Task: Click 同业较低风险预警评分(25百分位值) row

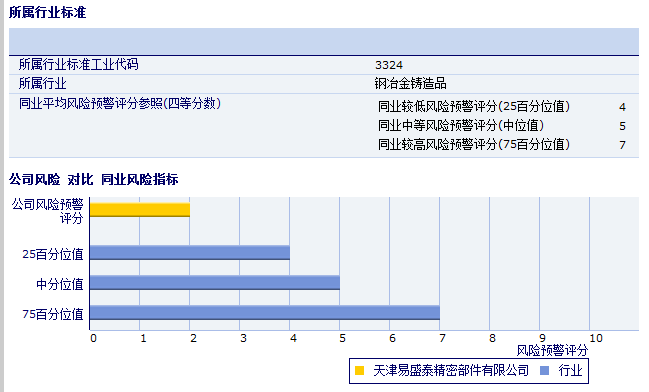Action: (x=502, y=107)
